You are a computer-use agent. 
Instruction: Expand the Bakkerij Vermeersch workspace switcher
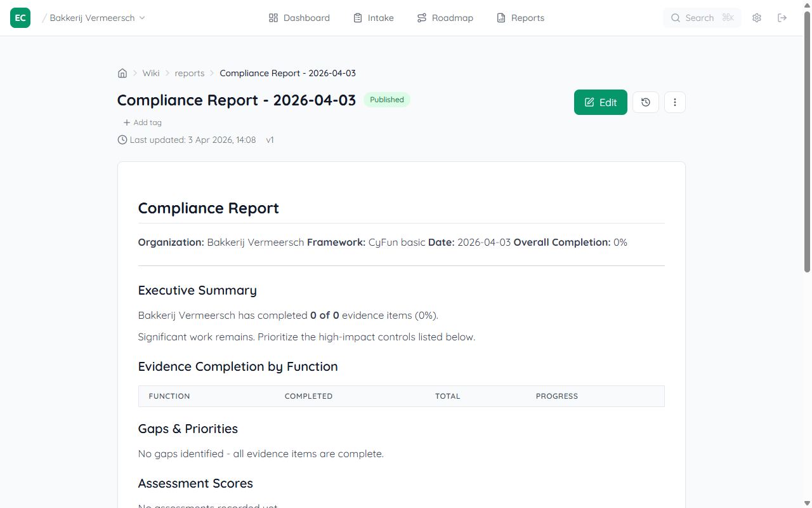[141, 17]
